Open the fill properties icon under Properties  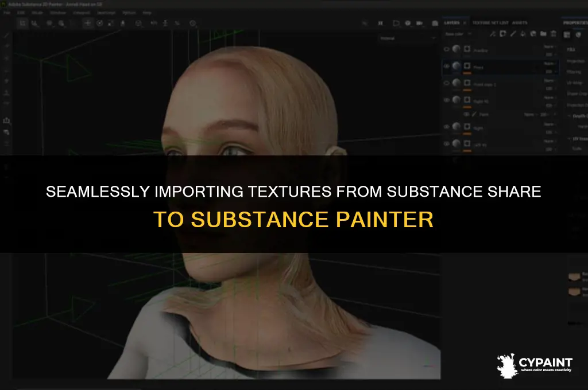click(567, 35)
